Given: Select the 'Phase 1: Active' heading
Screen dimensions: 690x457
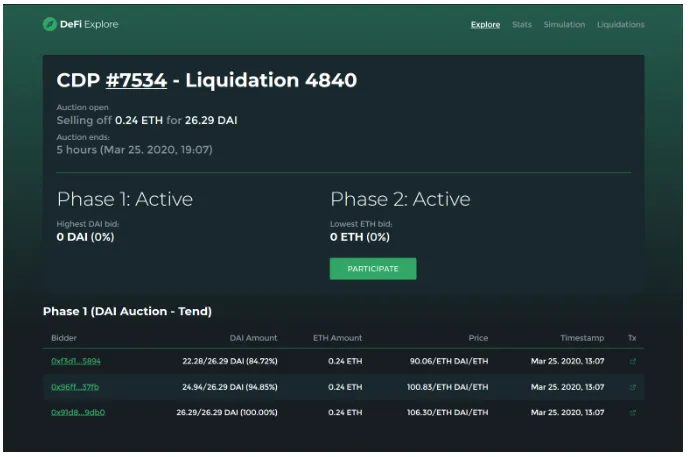Looking at the screenshot, I should coord(125,199).
